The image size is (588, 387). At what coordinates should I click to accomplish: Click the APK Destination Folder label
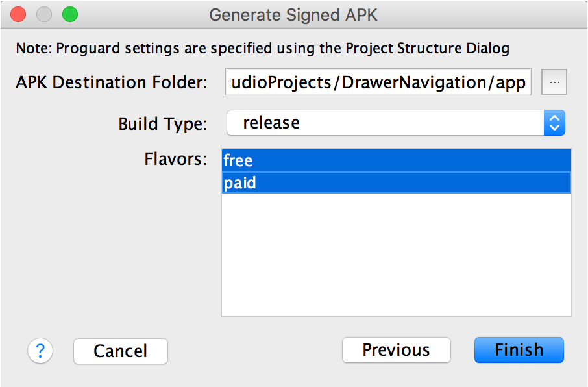coord(111,82)
